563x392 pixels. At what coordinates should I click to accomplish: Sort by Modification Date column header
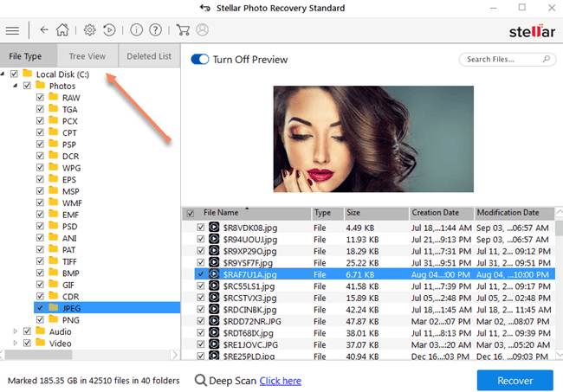[x=514, y=213]
